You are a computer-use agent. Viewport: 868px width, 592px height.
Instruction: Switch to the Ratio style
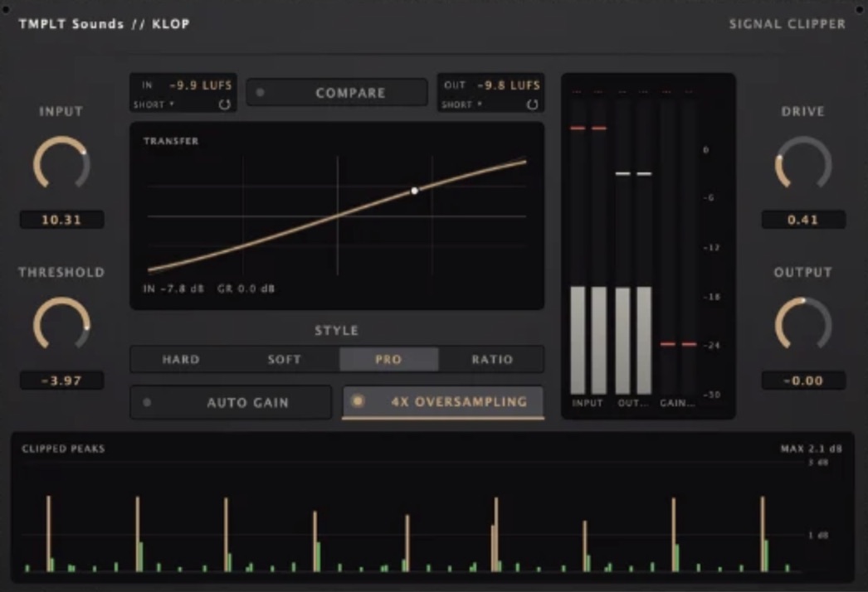pyautogui.click(x=492, y=360)
